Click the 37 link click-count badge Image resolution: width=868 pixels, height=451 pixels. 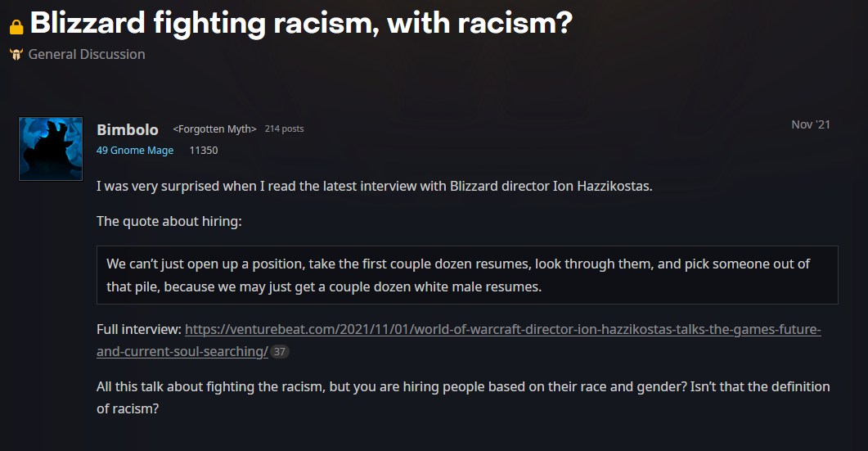[x=280, y=352]
